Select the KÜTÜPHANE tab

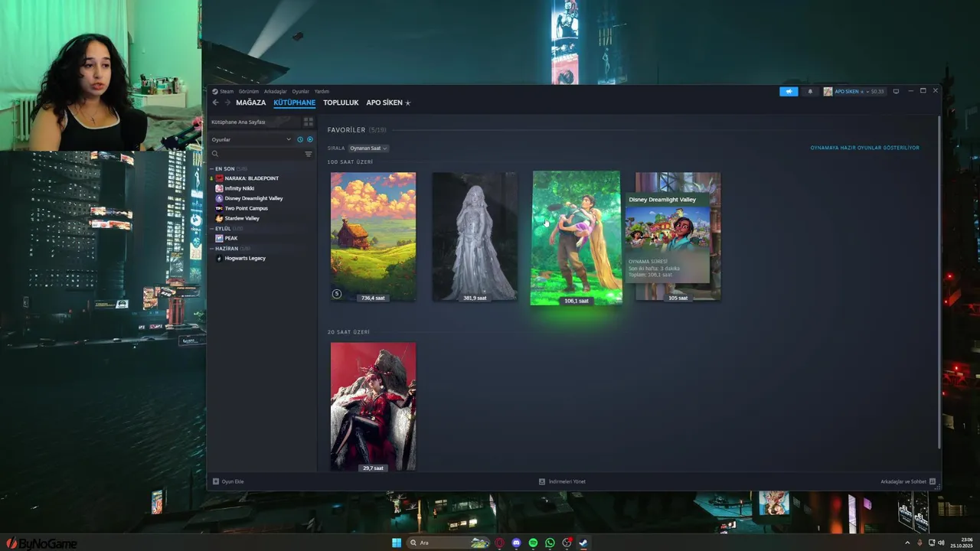(295, 103)
